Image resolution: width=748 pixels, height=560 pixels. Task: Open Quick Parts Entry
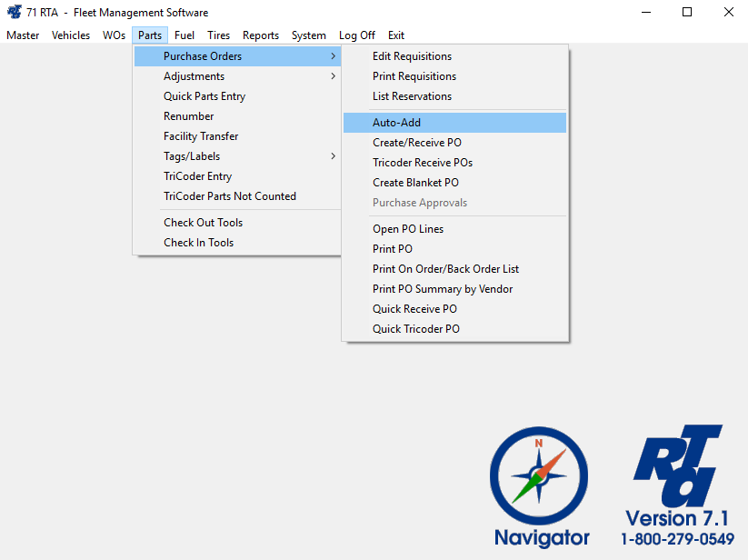point(204,96)
